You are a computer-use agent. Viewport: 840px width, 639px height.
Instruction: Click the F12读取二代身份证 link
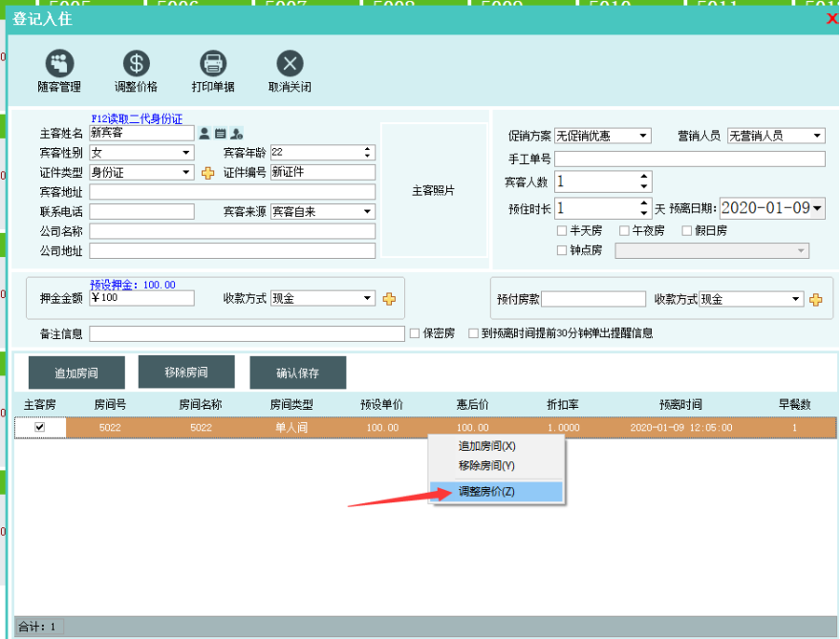point(137,118)
